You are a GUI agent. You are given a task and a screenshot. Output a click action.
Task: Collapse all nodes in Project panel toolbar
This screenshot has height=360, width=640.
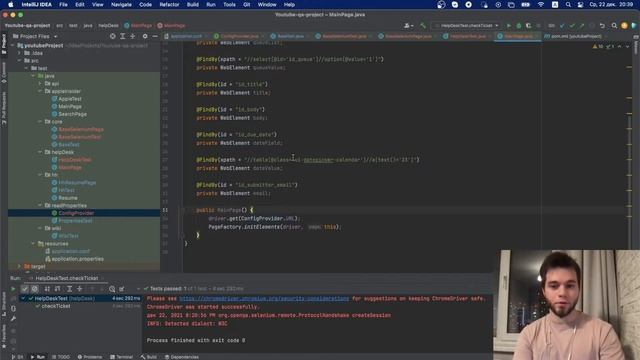pyautogui.click(x=133, y=36)
